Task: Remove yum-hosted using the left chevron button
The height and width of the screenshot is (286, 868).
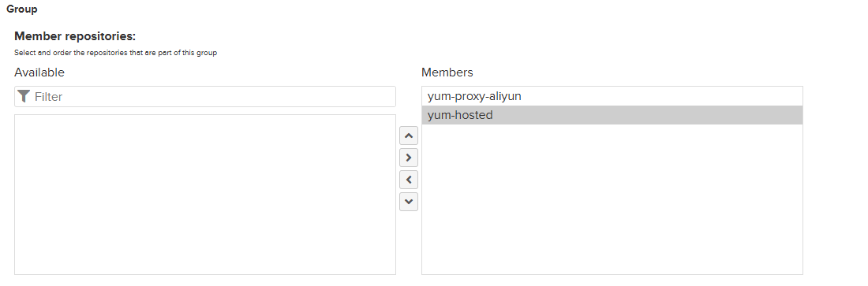Action: pyautogui.click(x=409, y=180)
